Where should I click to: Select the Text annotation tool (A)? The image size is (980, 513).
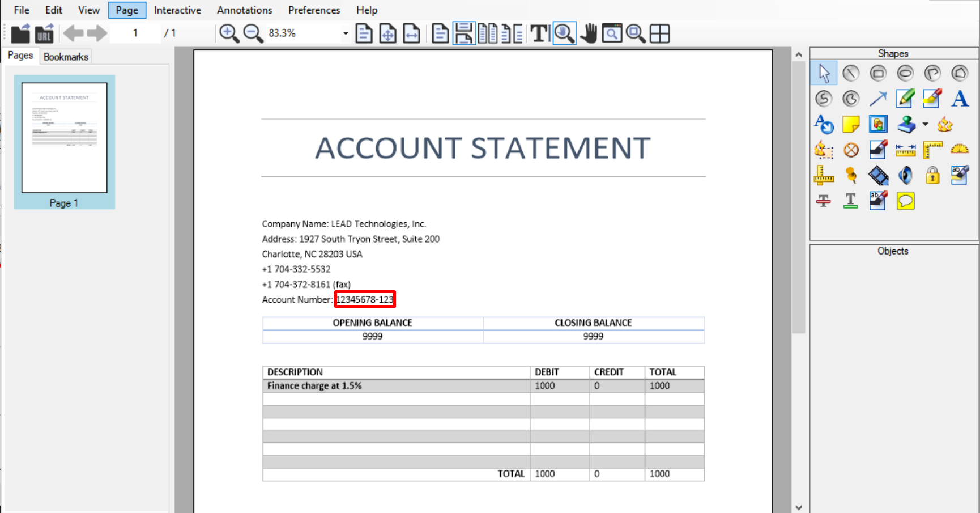click(x=960, y=98)
